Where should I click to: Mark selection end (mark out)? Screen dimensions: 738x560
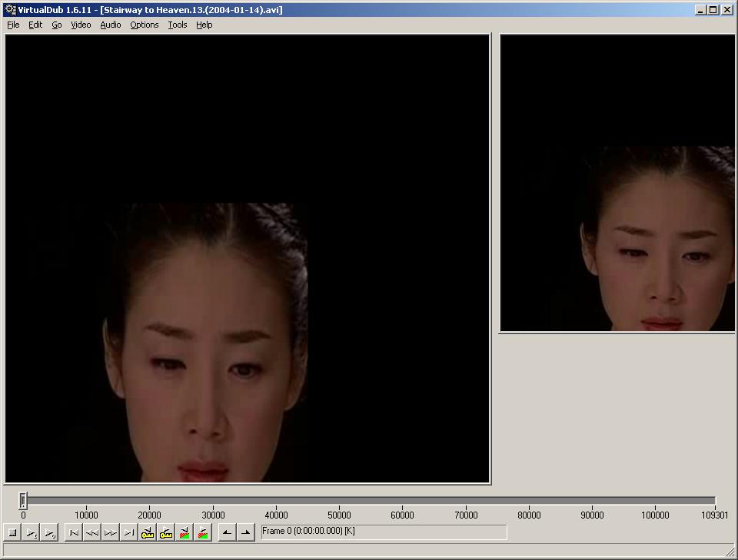click(246, 532)
